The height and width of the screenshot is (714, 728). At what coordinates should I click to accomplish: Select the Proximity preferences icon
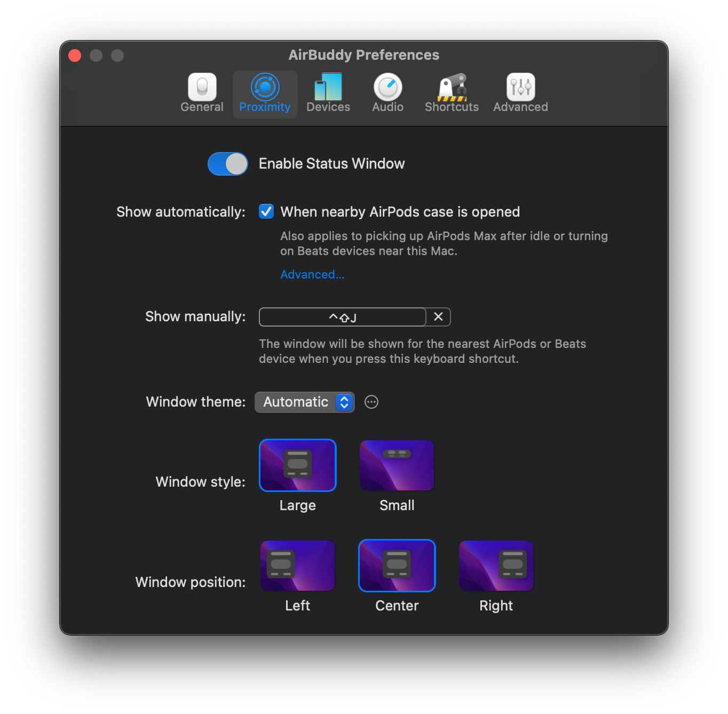[x=265, y=91]
